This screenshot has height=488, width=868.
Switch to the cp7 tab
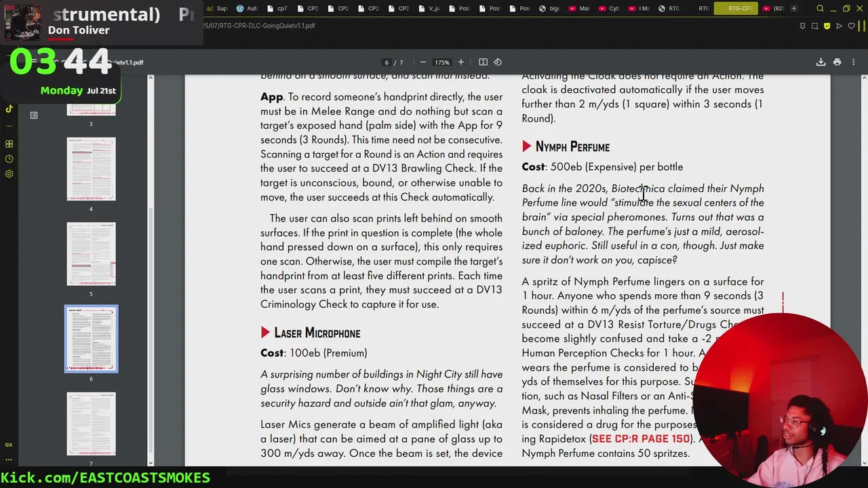[278, 9]
